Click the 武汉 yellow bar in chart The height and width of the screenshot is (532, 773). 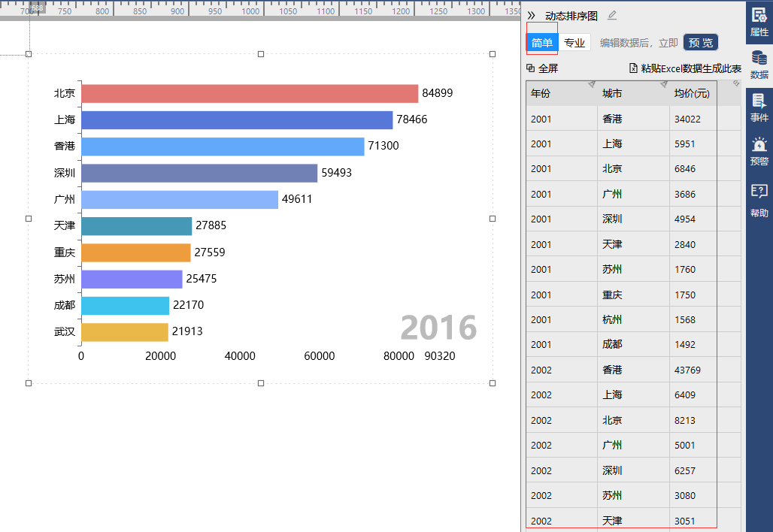[125, 332]
